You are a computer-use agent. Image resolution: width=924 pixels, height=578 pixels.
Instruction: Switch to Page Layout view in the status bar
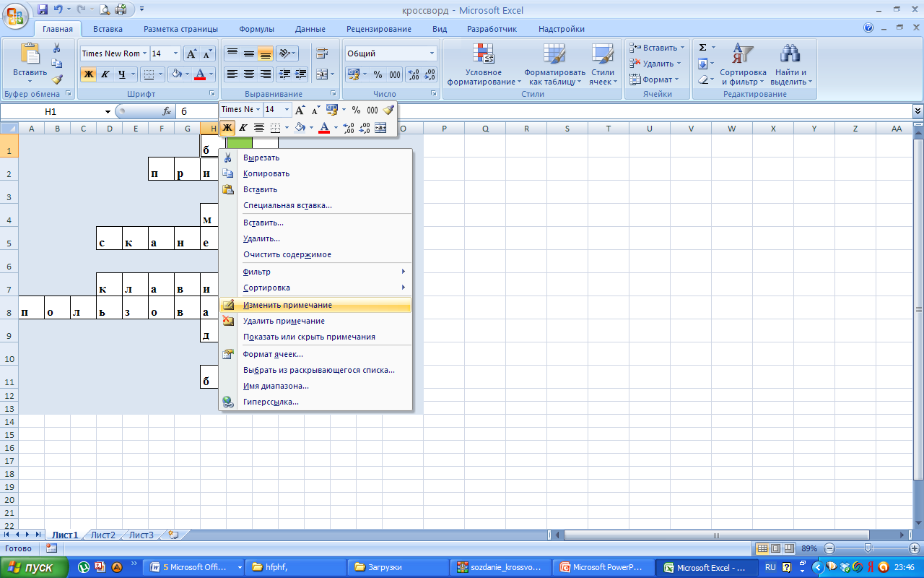click(x=777, y=548)
